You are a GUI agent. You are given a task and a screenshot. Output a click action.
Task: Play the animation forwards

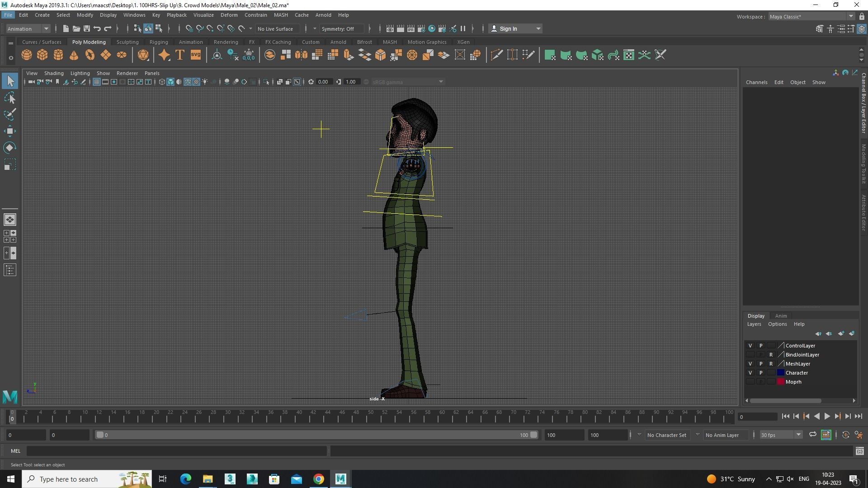pos(827,417)
